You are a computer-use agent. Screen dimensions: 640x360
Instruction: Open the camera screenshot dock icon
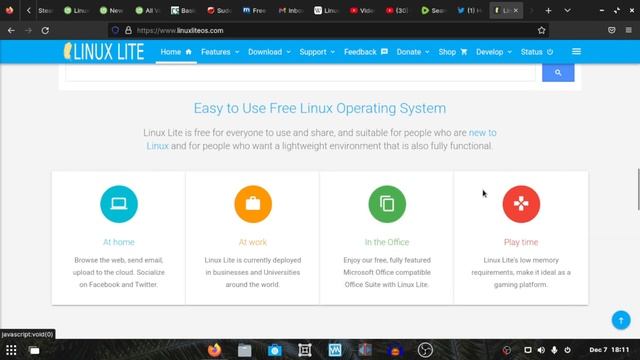pos(275,350)
